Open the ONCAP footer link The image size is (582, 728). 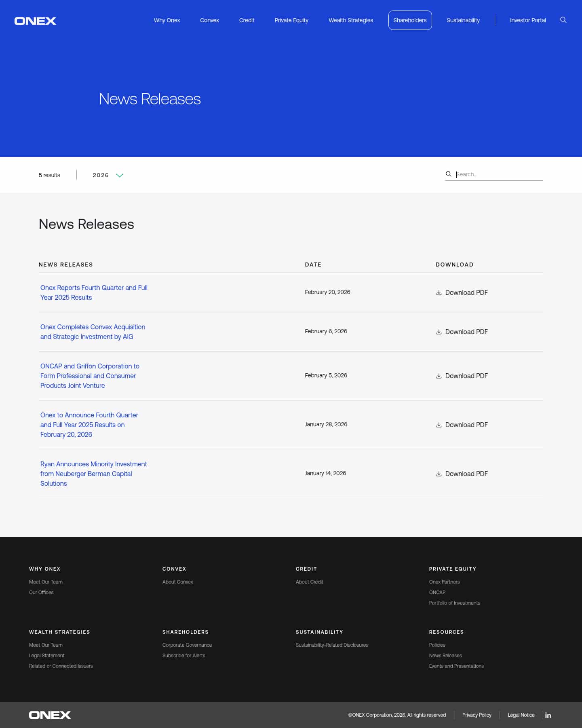click(437, 593)
